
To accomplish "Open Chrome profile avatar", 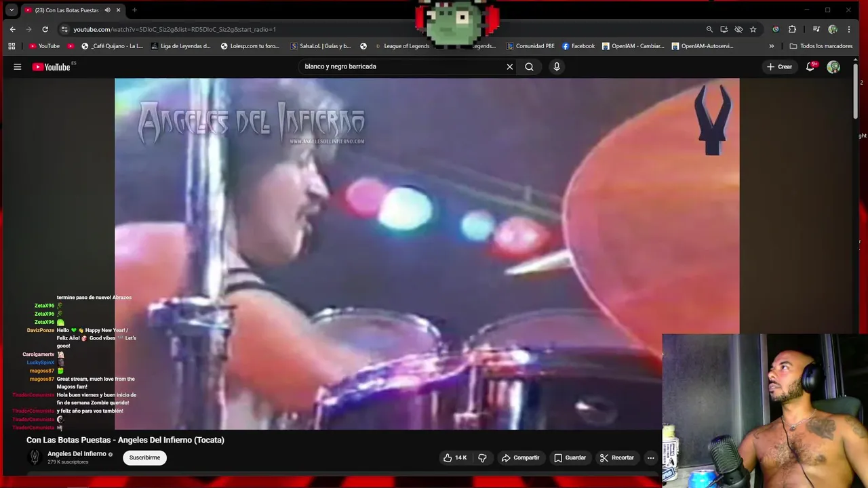I will (x=833, y=29).
